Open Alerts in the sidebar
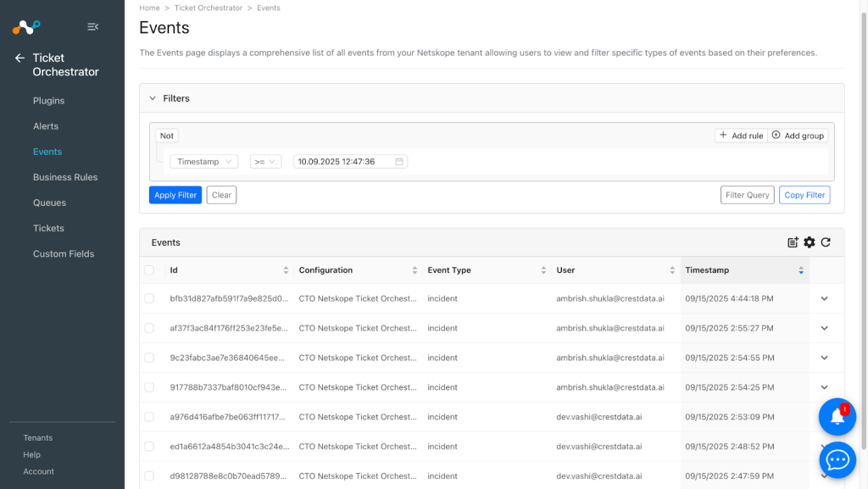The width and height of the screenshot is (868, 489). click(x=46, y=126)
